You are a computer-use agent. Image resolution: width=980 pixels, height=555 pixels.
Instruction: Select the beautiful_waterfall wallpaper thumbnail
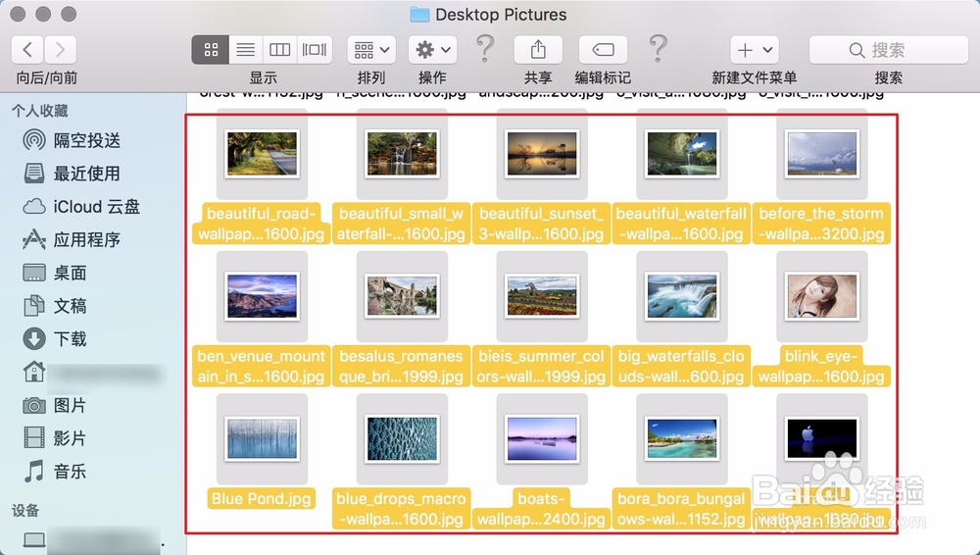pos(682,154)
